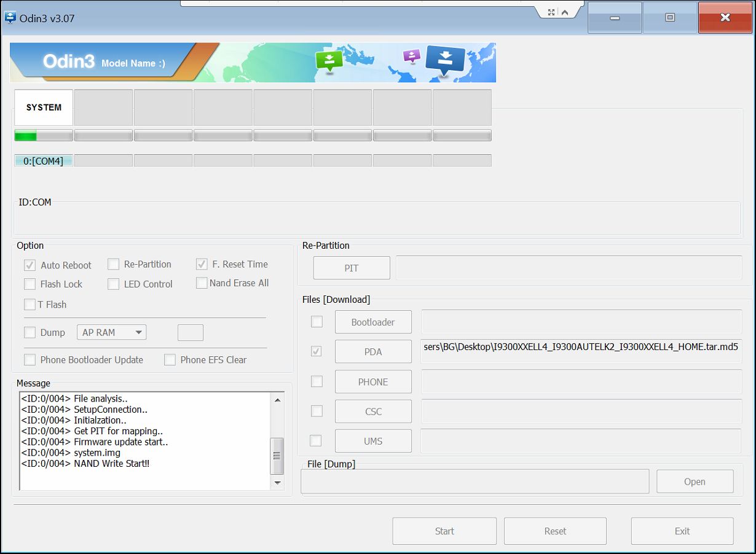Tick the UMS file checkbox

pos(315,440)
